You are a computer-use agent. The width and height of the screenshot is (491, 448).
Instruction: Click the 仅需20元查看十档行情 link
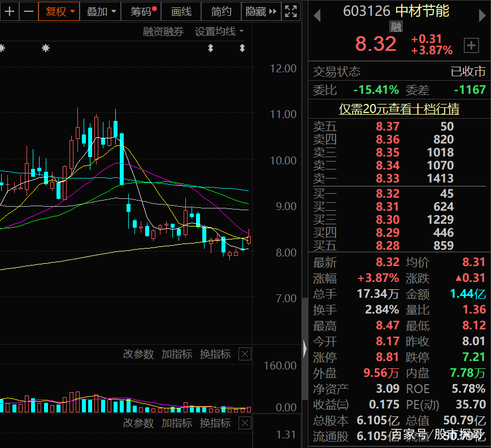(x=399, y=108)
